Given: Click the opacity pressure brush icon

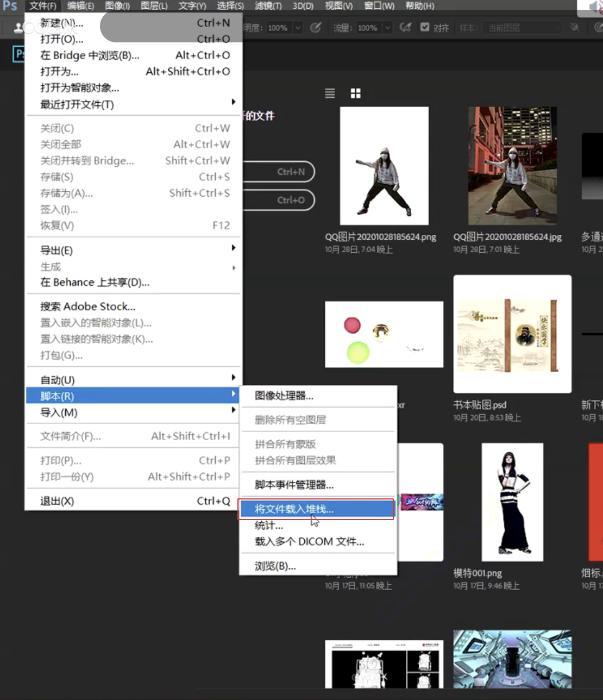Looking at the screenshot, I should (x=316, y=27).
